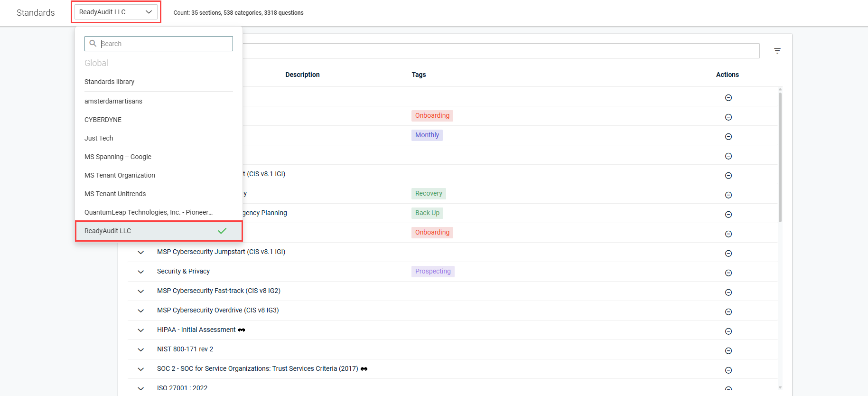Choose CYBERDYNE in organization list
The width and height of the screenshot is (868, 396).
click(x=103, y=120)
